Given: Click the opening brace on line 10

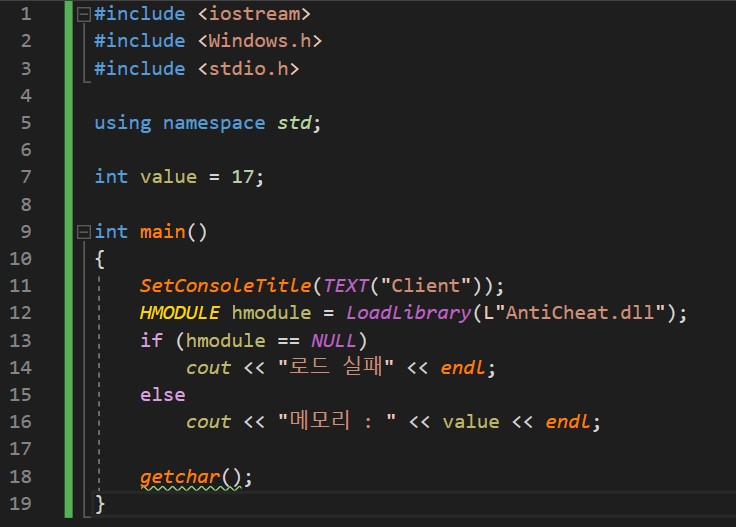Looking at the screenshot, I should coord(100,259).
